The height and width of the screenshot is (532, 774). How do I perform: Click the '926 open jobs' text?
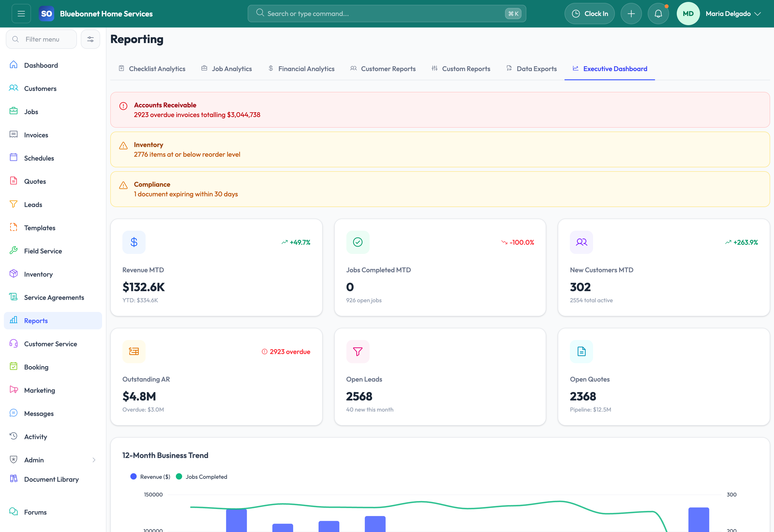click(x=364, y=300)
